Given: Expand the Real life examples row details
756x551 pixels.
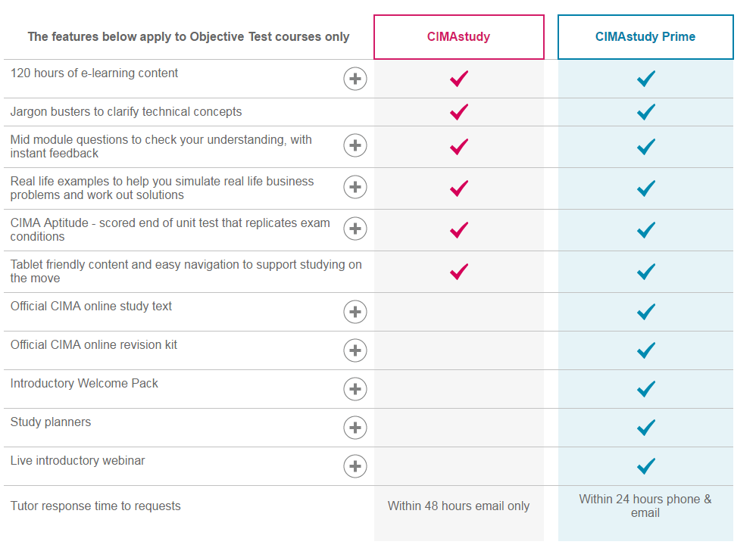Looking at the screenshot, I should (355, 187).
